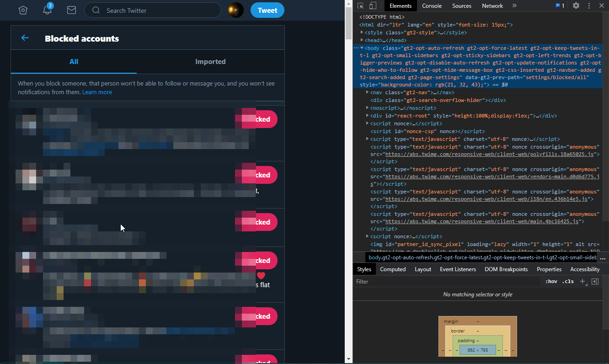
Task: Open Twitter home icon
Action: coord(23,10)
